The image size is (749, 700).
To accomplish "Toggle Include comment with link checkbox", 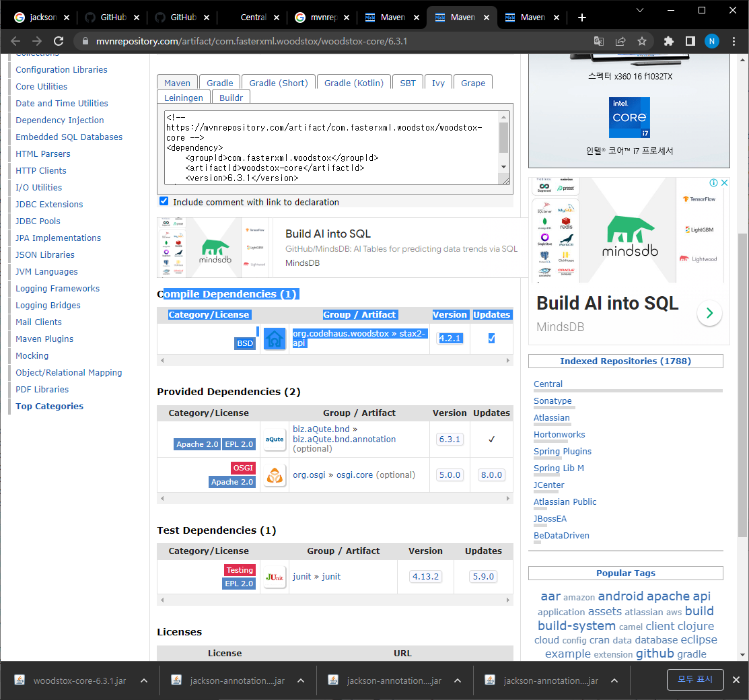I will coord(164,201).
